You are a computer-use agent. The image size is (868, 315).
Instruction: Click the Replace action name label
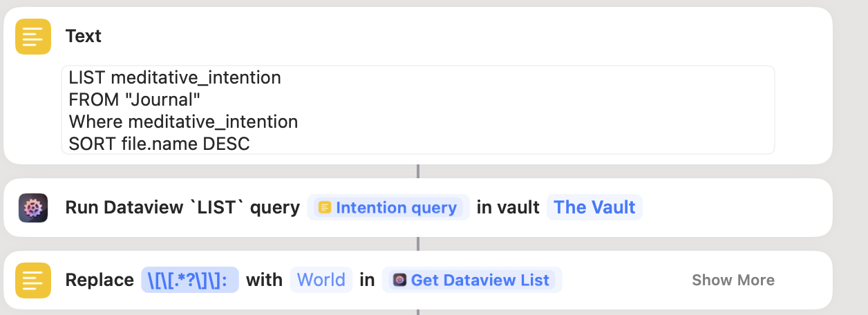pos(100,280)
